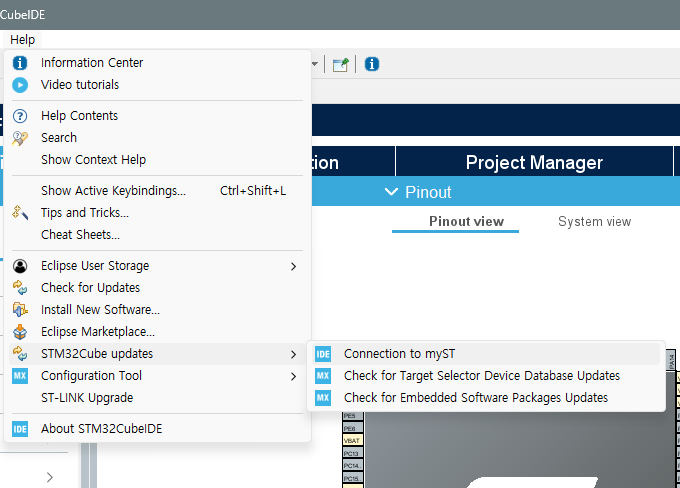Switch to the Pinout view tab
Image resolution: width=680 pixels, height=488 pixels.
[467, 222]
